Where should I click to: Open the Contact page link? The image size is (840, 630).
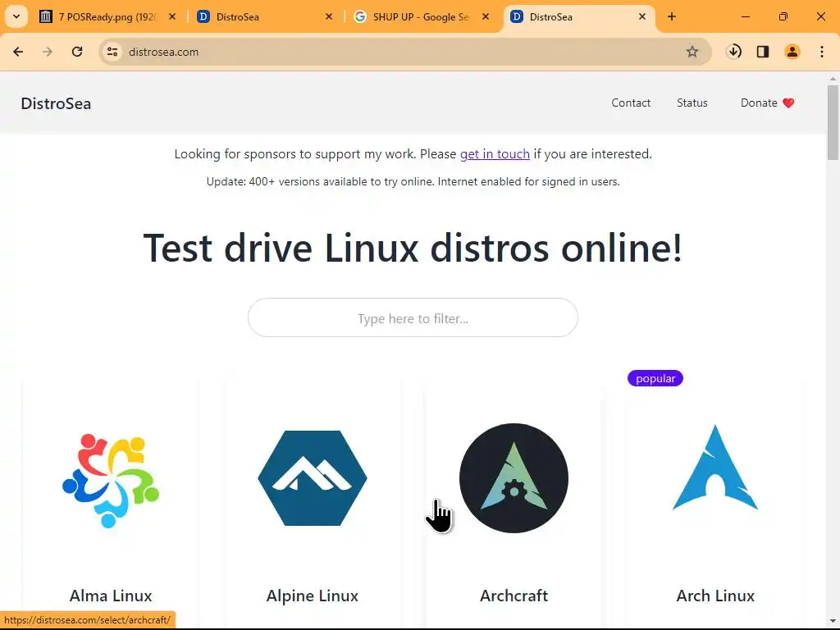[631, 103]
